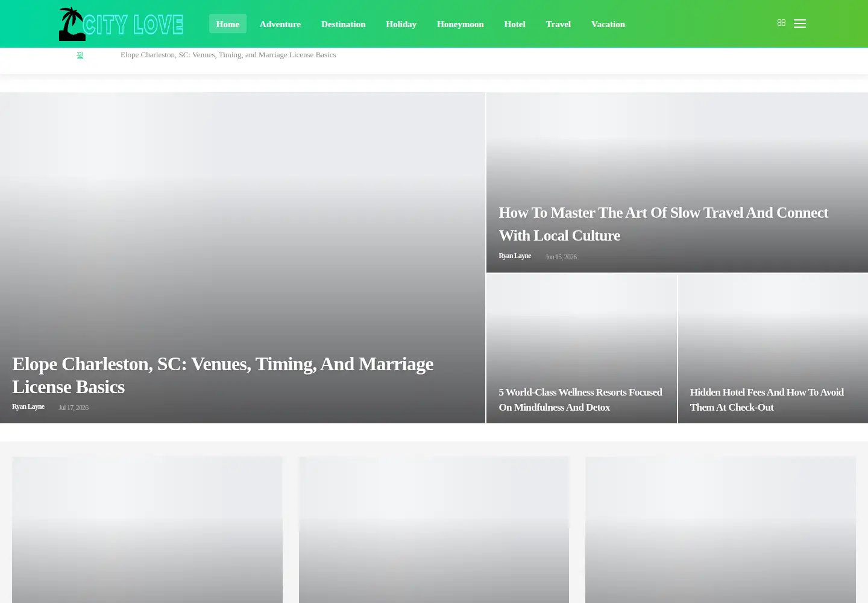Screen dimensions: 868x603
Task: Go to the Vacation category
Action: click(x=608, y=24)
